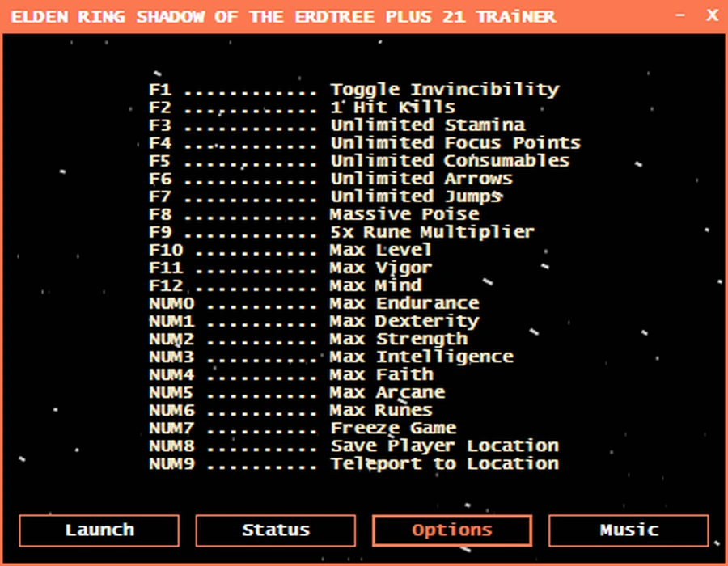Select the Toggle Invincibility line
728x566 pixels.
[353, 90]
